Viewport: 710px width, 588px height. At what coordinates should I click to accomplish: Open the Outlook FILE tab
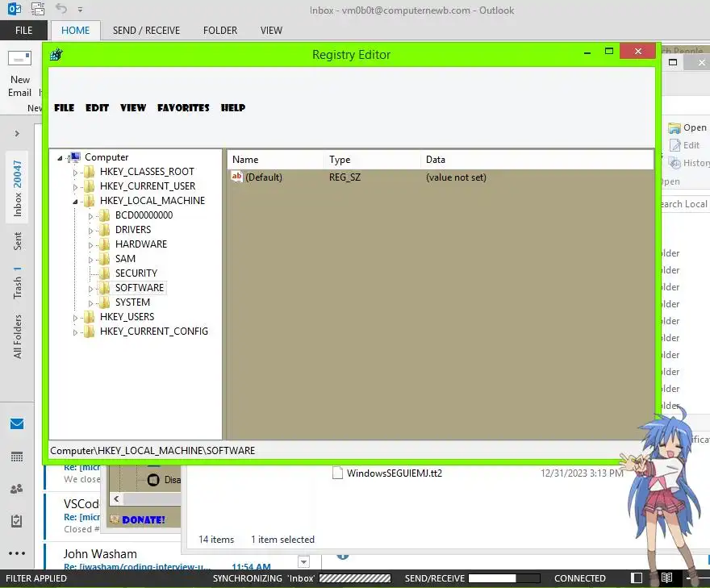click(23, 31)
